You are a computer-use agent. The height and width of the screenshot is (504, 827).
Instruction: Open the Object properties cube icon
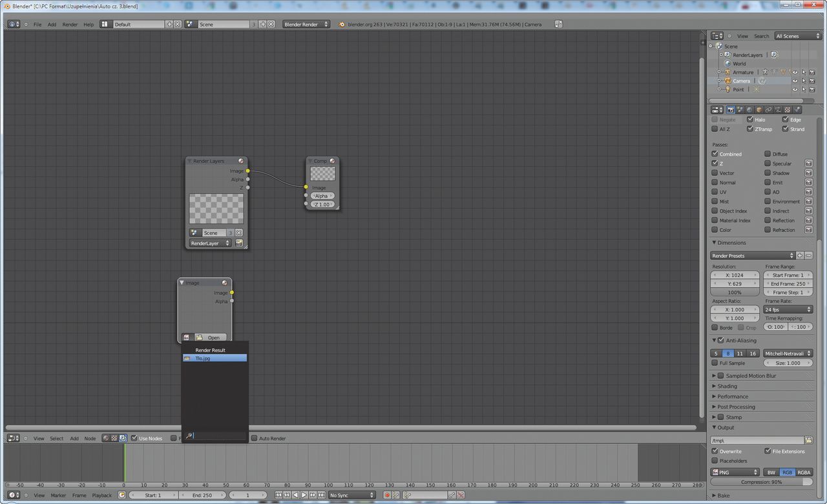(x=759, y=110)
